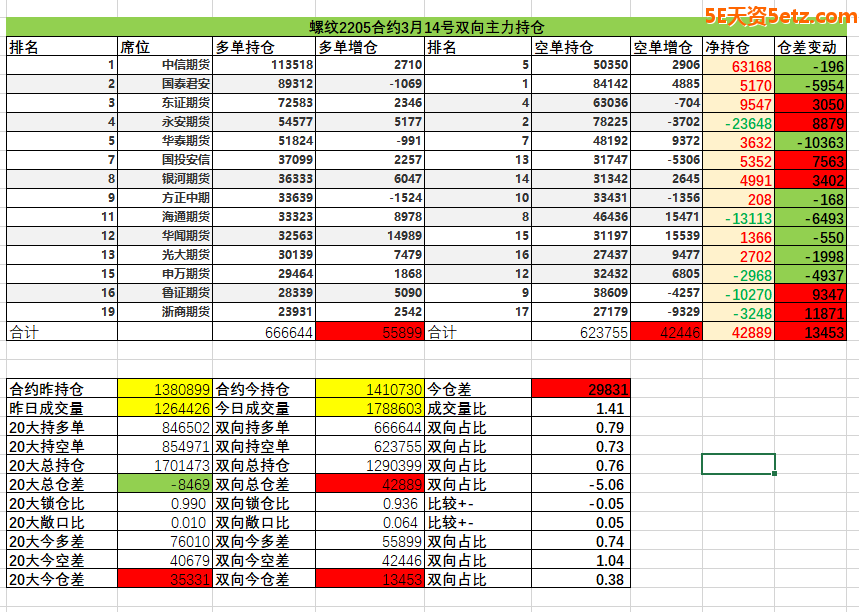Select the 永安期货 cell
Screen dimensions: 859x612
coord(164,122)
